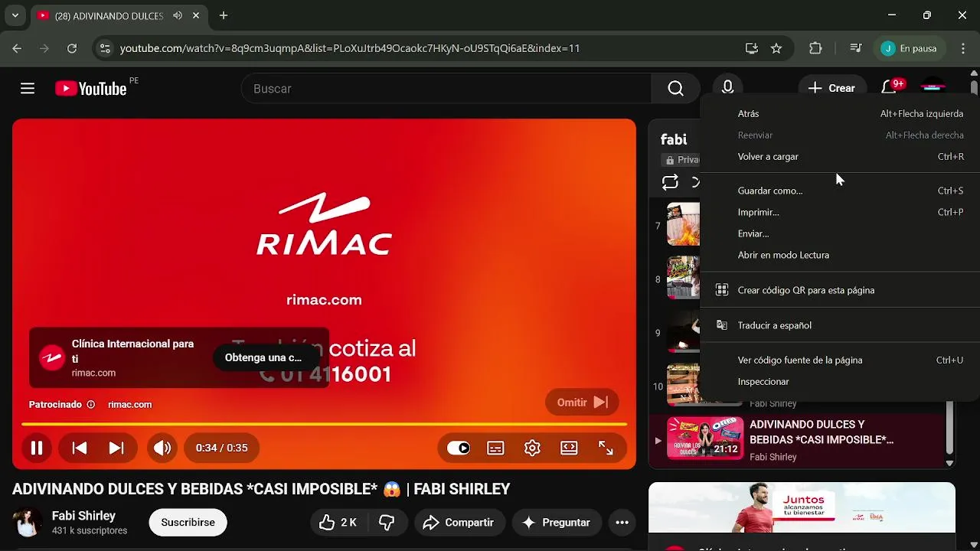Image resolution: width=980 pixels, height=551 pixels.
Task: Open a new browser tab
Action: pyautogui.click(x=224, y=15)
